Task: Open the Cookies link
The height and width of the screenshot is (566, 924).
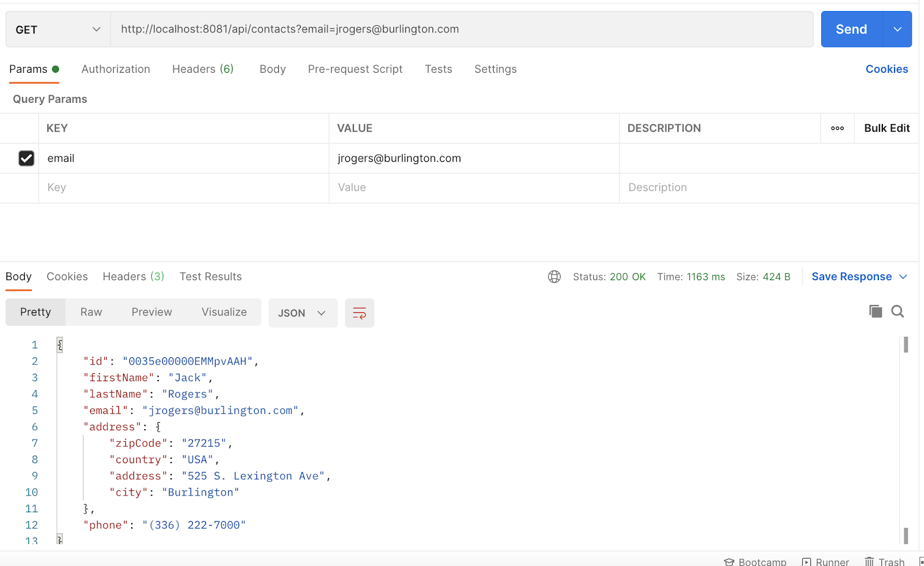Action: point(886,69)
